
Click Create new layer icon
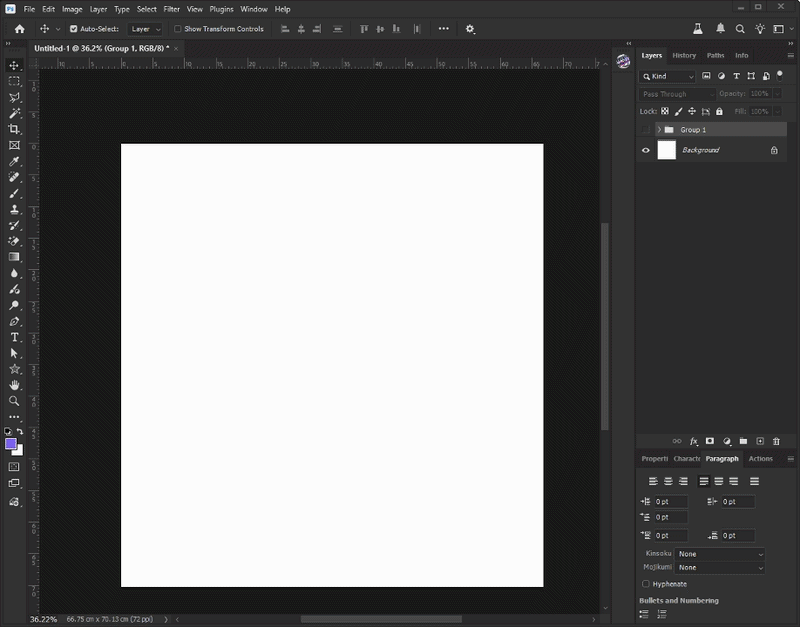point(760,441)
